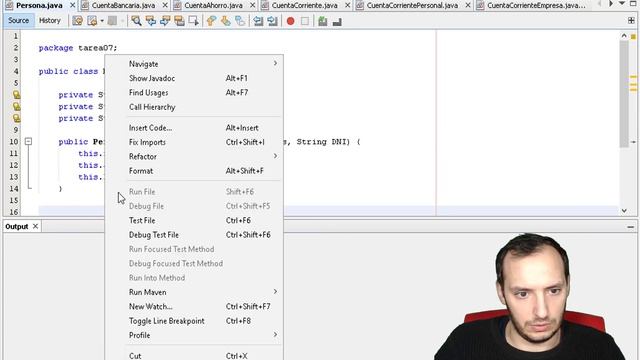Click the Shift Line Left icon

[x=258, y=21]
